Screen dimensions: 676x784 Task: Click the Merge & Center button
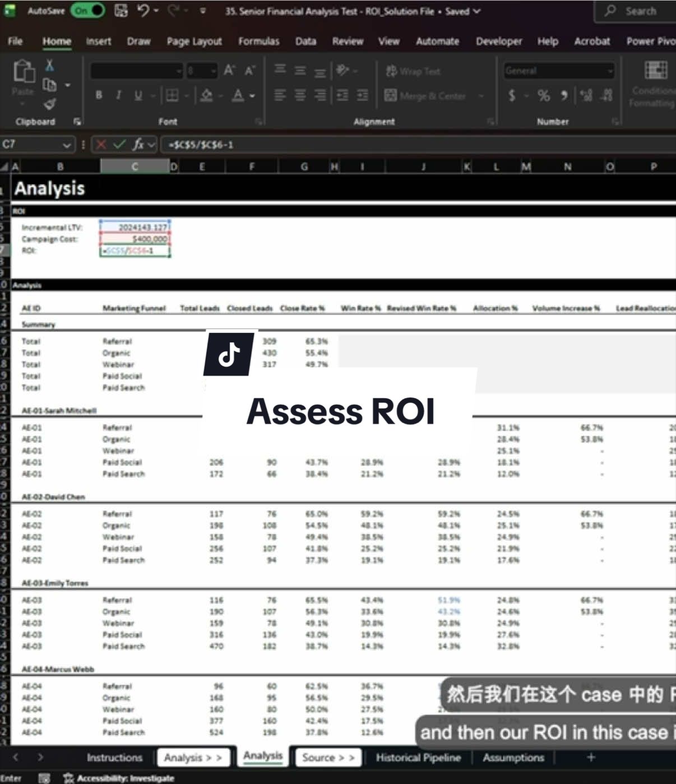pyautogui.click(x=425, y=96)
